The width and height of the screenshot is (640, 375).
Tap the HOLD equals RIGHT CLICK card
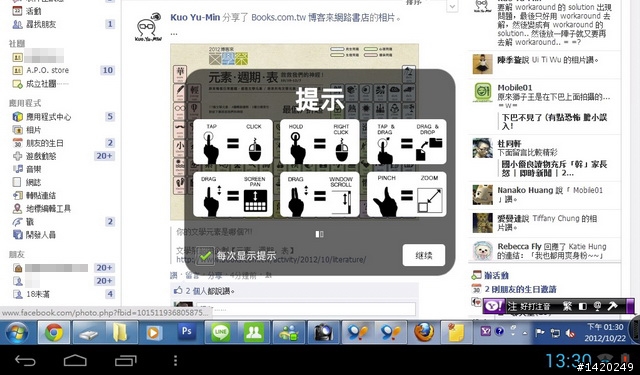pos(320,142)
